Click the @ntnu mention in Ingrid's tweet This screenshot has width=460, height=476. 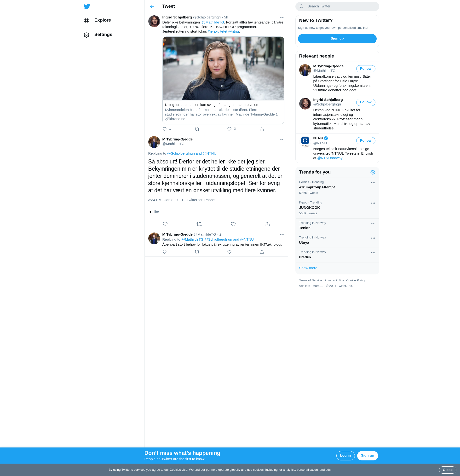(x=233, y=31)
